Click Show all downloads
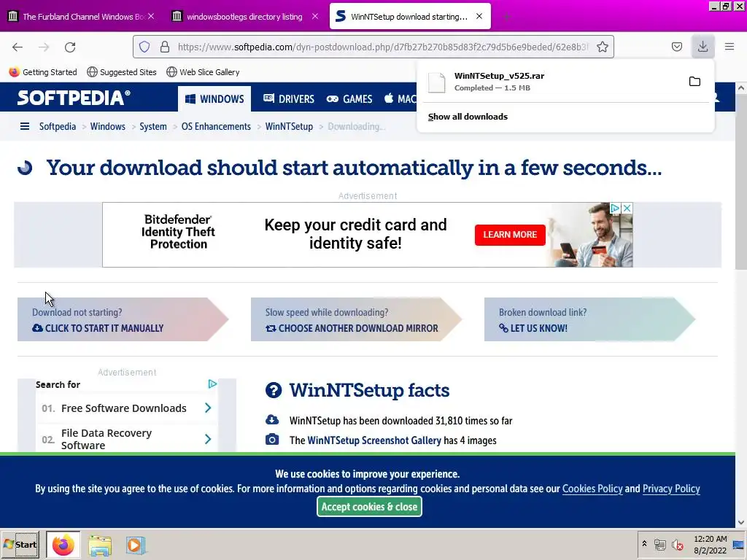Viewport: 747px width, 560px height. pyautogui.click(x=468, y=117)
